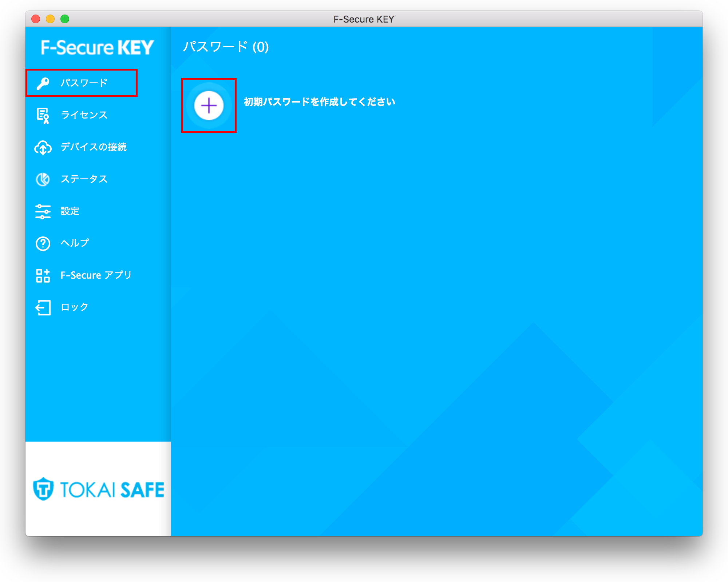Screen dimensions: 728x582
Task: Open the ライセンス section
Action: point(84,115)
